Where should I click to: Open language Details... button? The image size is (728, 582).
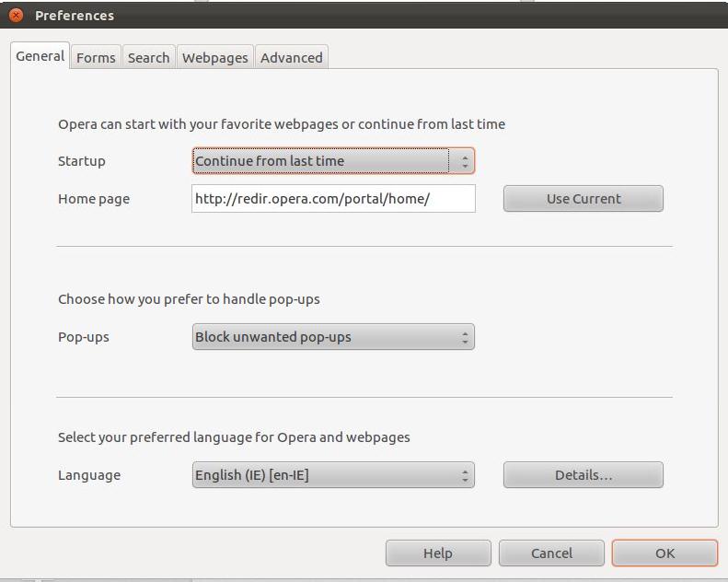(x=583, y=475)
